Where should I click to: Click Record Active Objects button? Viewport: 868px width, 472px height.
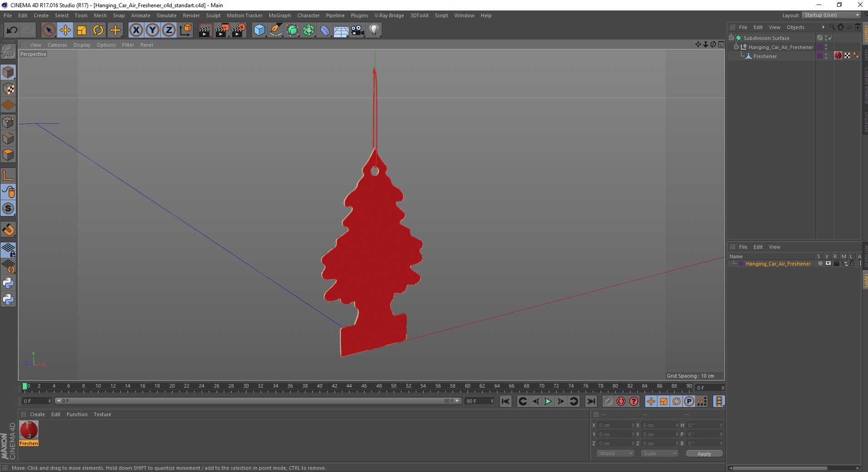pos(608,401)
